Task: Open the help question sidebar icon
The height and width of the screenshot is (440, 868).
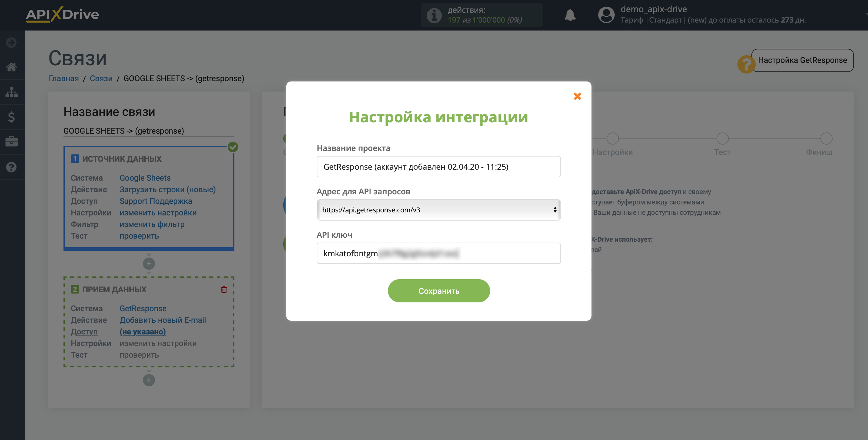Action: point(12,167)
